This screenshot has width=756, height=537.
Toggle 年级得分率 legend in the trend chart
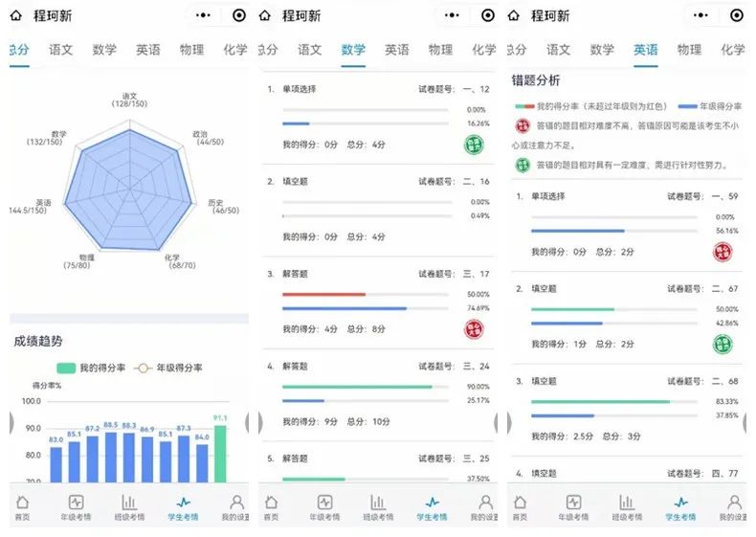[172, 368]
